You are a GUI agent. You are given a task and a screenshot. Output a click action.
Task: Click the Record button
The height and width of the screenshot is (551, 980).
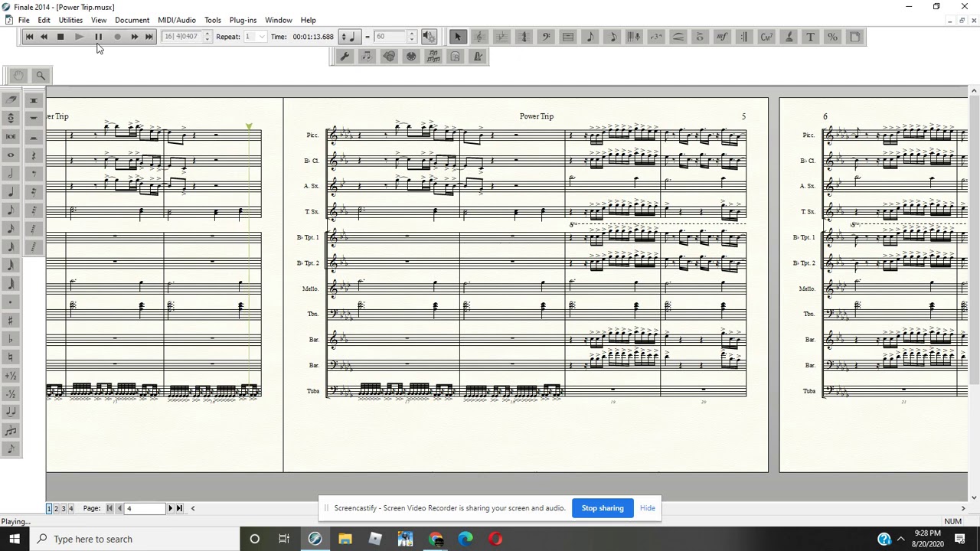point(117,37)
